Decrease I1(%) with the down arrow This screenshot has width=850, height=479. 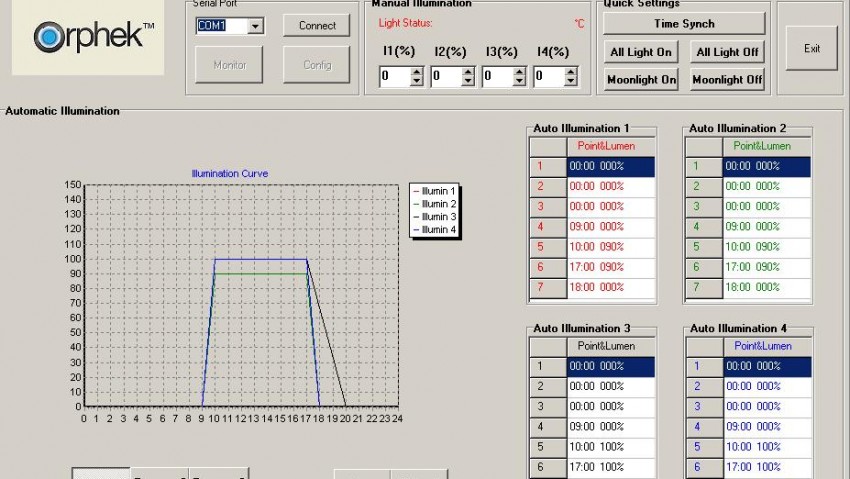(416, 81)
